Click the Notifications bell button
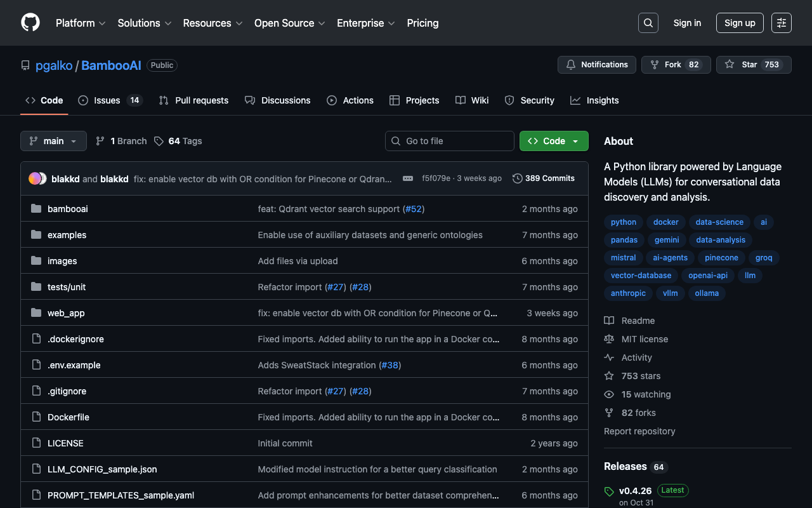The width and height of the screenshot is (812, 508). click(x=596, y=65)
